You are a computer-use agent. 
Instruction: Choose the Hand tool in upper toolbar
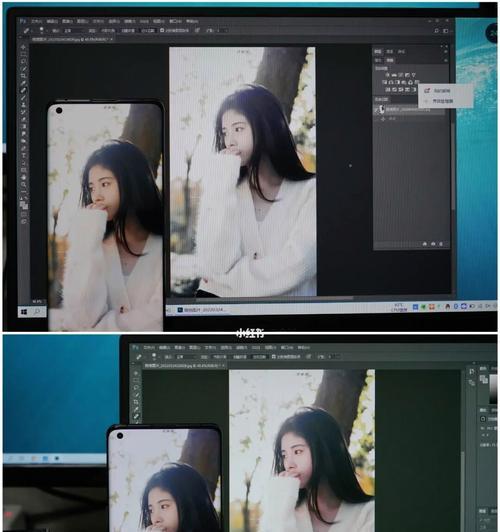[x=24, y=177]
